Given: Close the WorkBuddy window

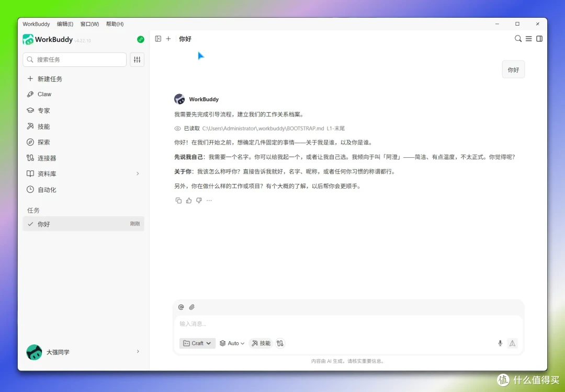Looking at the screenshot, I should 537,24.
